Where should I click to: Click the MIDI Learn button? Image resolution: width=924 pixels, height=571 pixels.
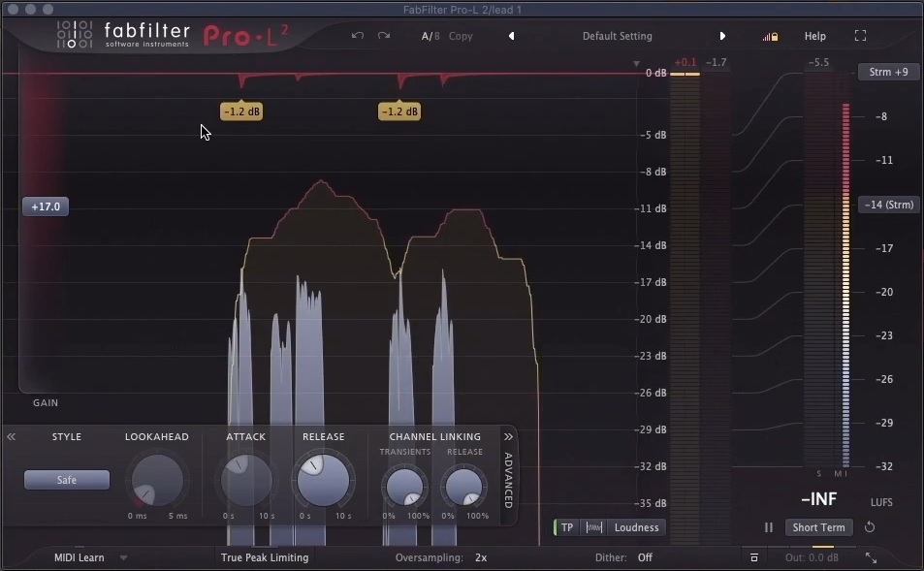click(x=79, y=557)
